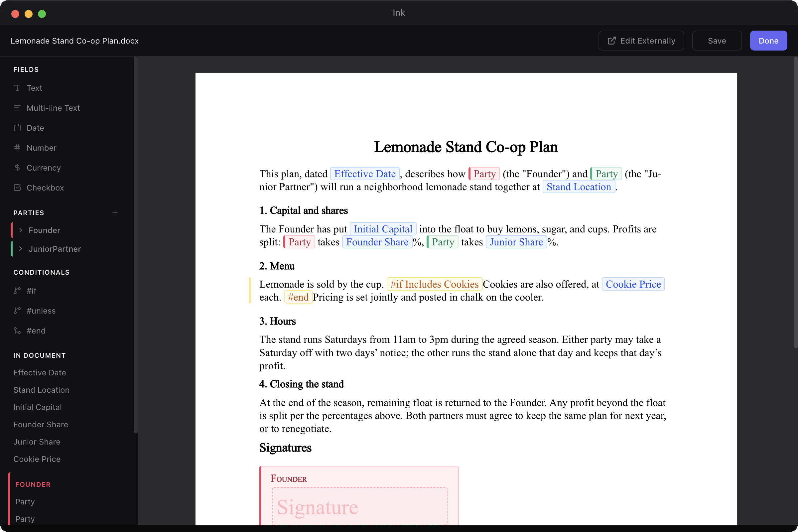This screenshot has height=532, width=798.
Task: Click the Date field calendar icon
Action: point(17,128)
